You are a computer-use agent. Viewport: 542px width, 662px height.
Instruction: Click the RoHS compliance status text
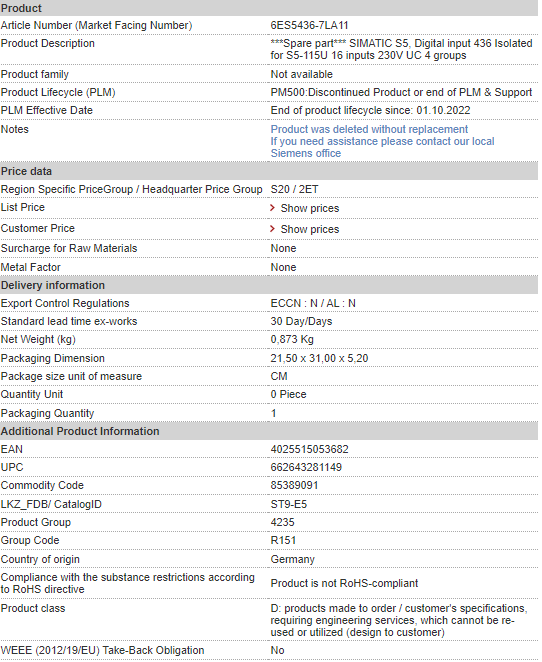click(344, 583)
